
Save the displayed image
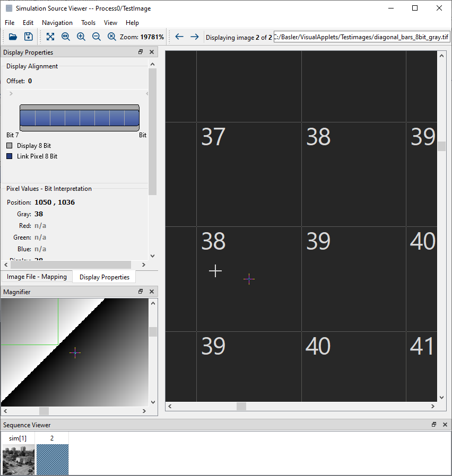[x=28, y=37]
